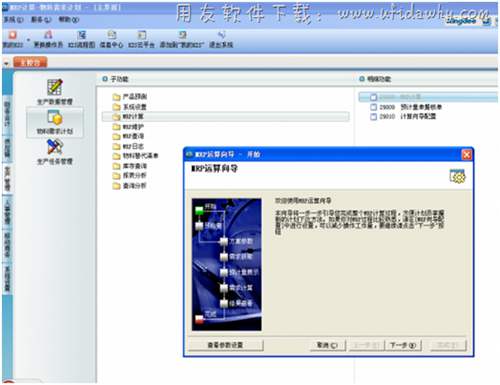Open the 报表分析 folder
The width and height of the screenshot is (500, 385).
130,175
